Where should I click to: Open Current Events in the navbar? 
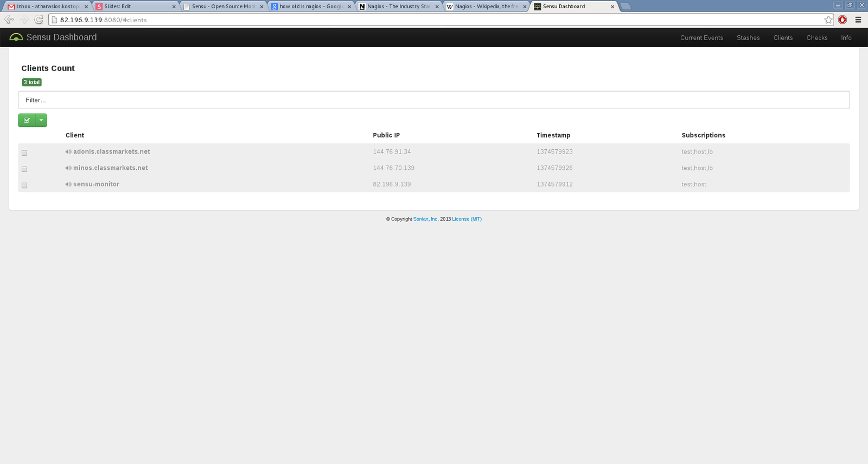point(701,37)
